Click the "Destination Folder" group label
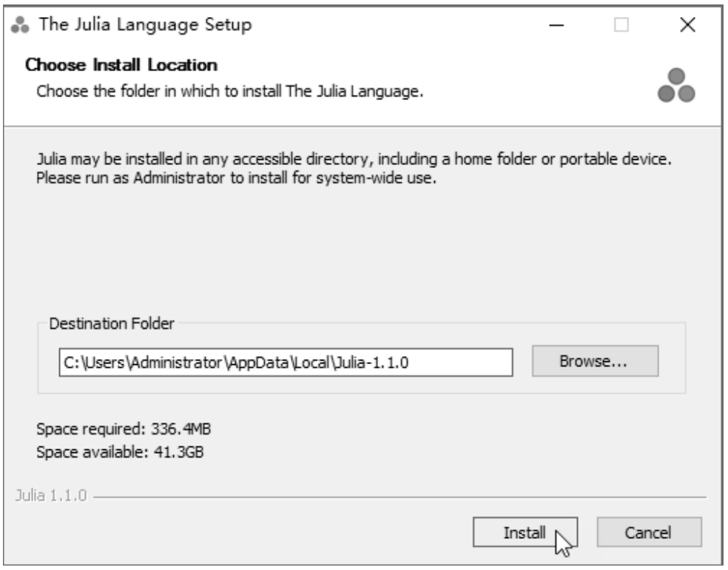Viewport: 728px width, 570px height. click(x=112, y=323)
